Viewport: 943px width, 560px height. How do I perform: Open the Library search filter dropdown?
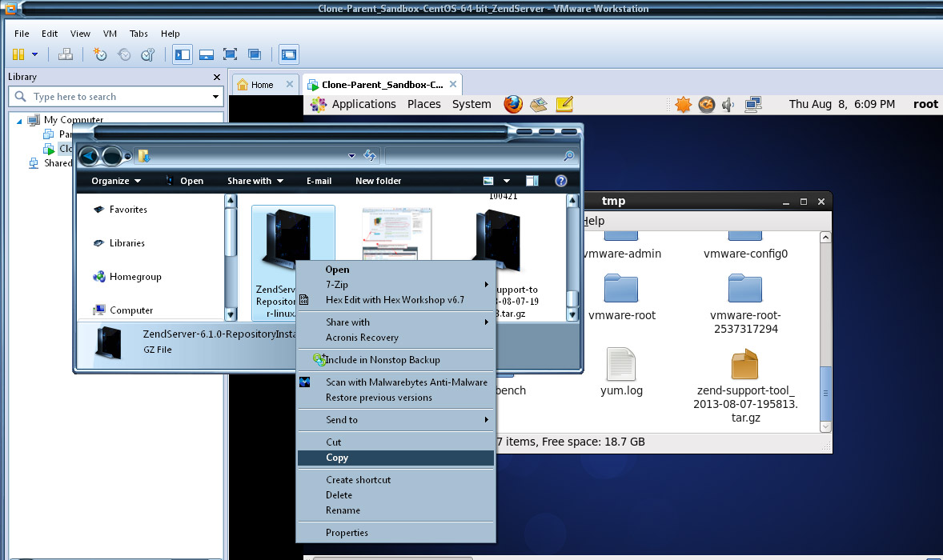215,97
